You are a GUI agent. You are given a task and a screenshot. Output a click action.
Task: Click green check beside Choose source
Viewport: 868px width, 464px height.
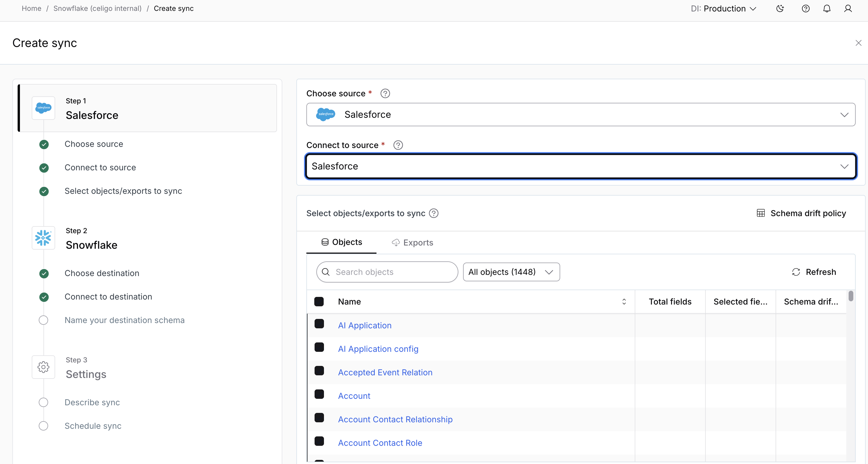[x=44, y=144]
